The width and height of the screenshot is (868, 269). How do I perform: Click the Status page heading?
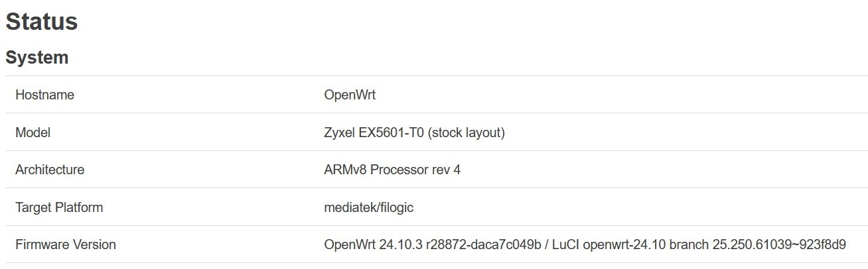point(42,22)
